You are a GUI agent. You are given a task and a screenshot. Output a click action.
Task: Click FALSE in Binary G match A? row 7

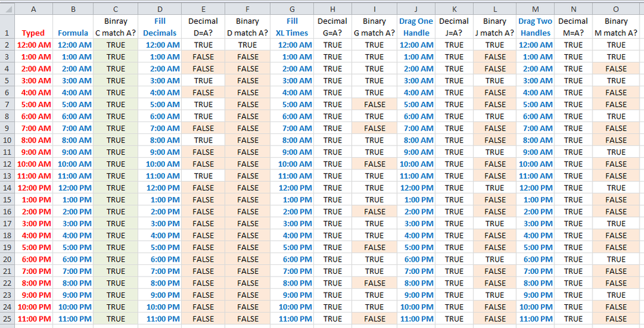374,104
